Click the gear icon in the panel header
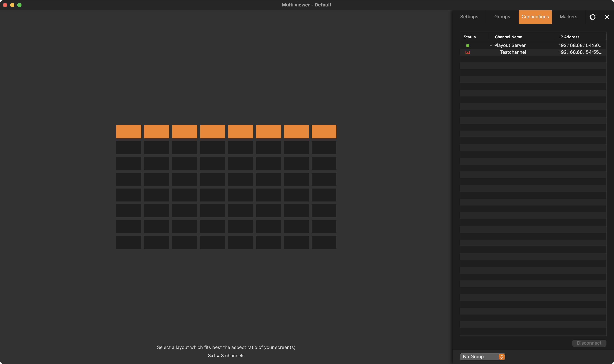 pos(592,17)
